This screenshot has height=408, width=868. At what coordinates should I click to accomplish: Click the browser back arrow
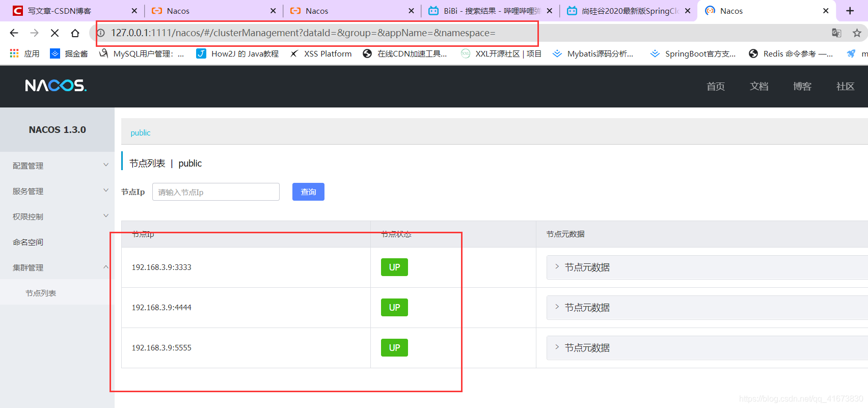coord(14,33)
